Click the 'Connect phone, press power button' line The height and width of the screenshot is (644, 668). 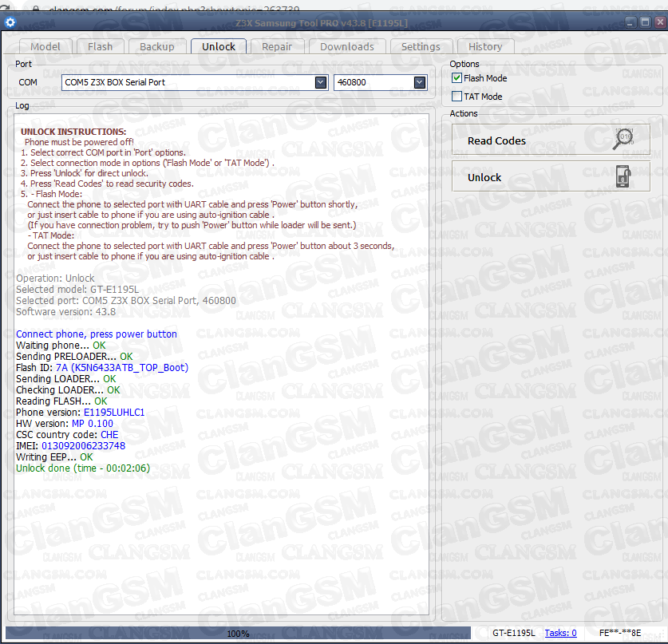[97, 334]
